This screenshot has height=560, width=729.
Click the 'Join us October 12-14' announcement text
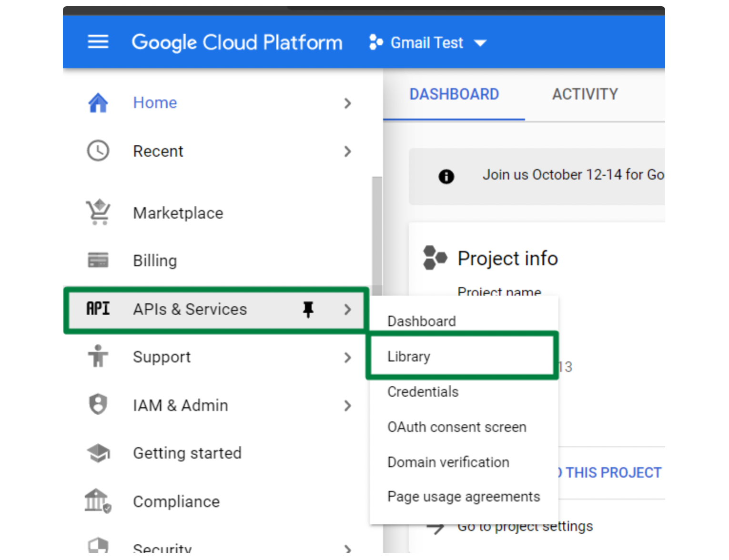(573, 175)
